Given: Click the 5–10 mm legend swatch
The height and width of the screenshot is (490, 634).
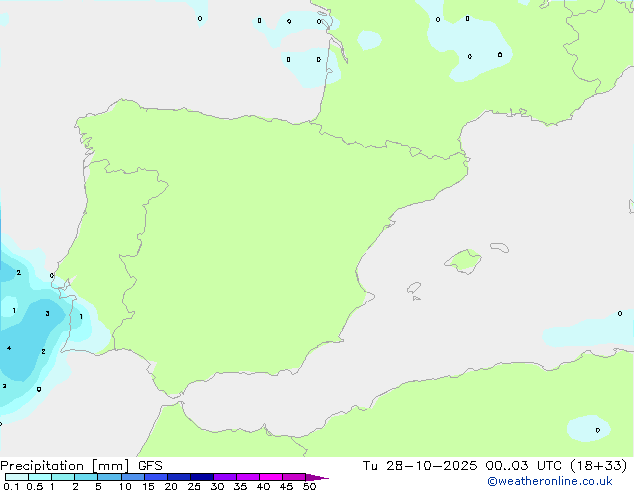Looking at the screenshot, I should pyautogui.click(x=109, y=477).
